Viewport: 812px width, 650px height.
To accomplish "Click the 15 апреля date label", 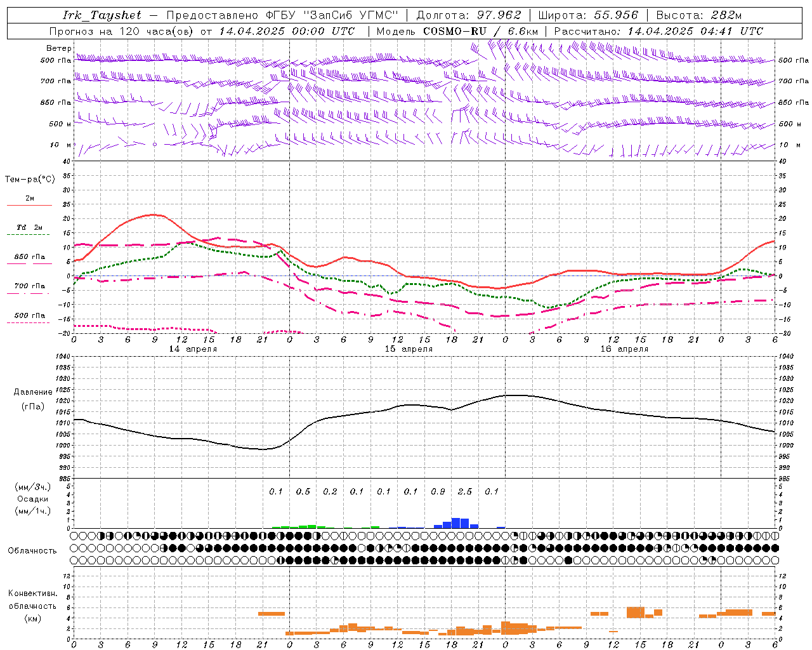I will (x=409, y=349).
